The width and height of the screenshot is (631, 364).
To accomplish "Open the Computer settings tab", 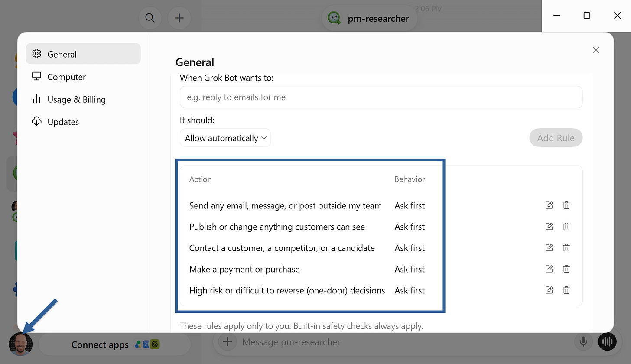I will pos(83,77).
